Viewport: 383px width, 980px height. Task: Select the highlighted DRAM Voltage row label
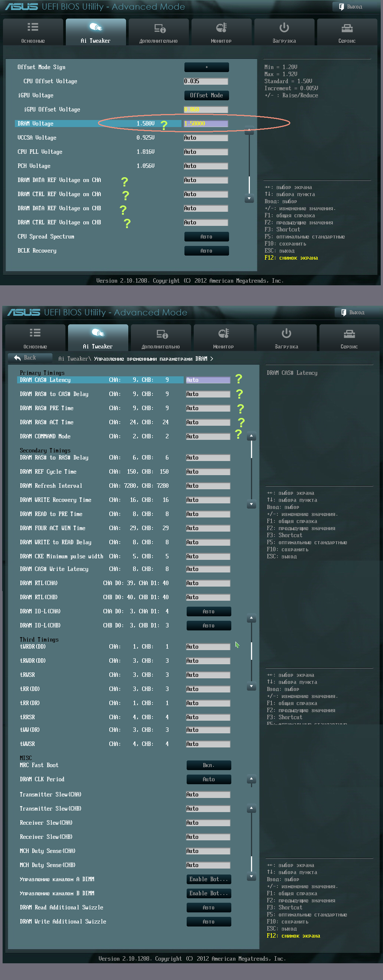pos(35,124)
